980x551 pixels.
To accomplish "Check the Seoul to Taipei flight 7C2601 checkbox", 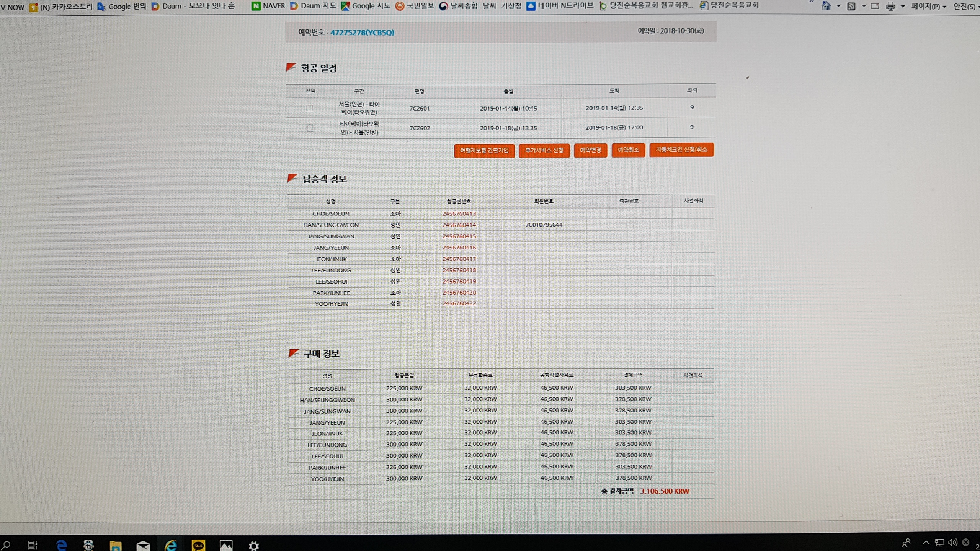I will (x=310, y=108).
